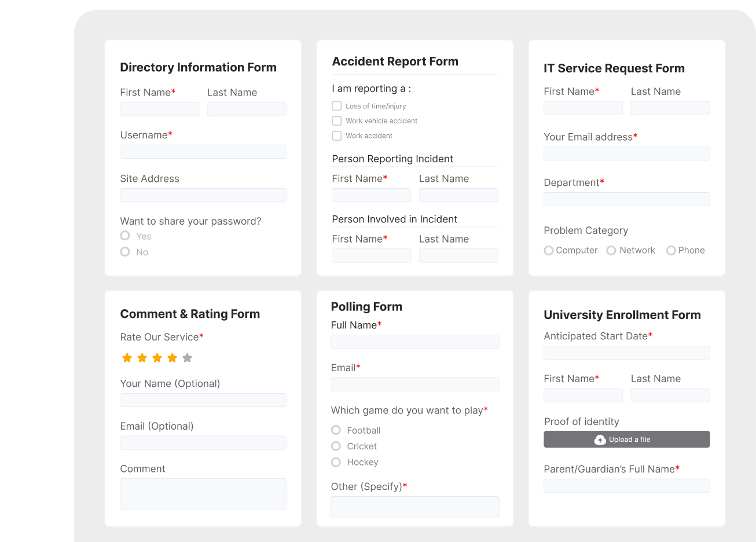Set a four star service rating
756x542 pixels.
click(x=172, y=358)
